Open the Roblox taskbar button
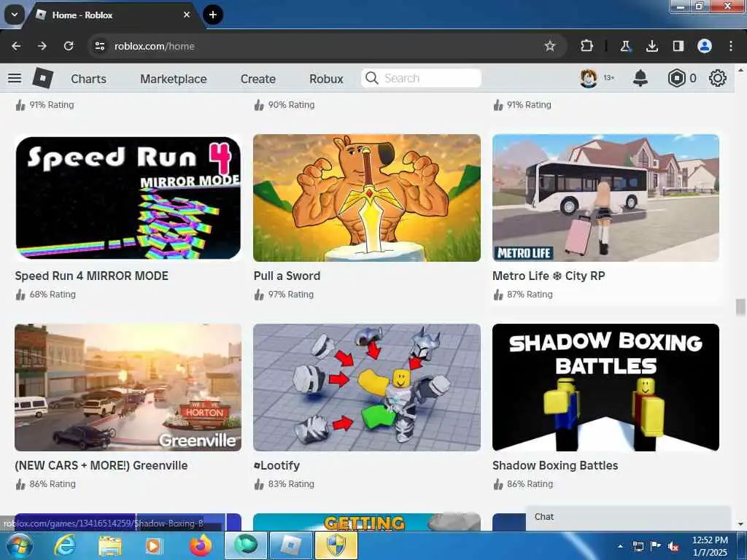 (291, 545)
